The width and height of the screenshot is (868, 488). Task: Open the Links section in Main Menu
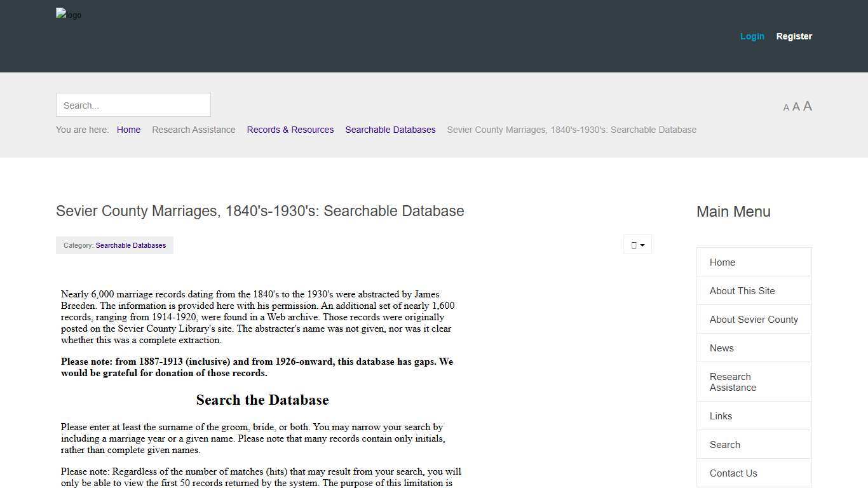pyautogui.click(x=721, y=416)
